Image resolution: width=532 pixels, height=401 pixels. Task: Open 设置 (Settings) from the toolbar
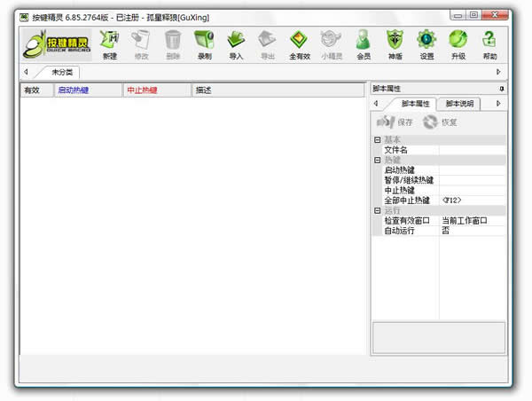pos(426,43)
